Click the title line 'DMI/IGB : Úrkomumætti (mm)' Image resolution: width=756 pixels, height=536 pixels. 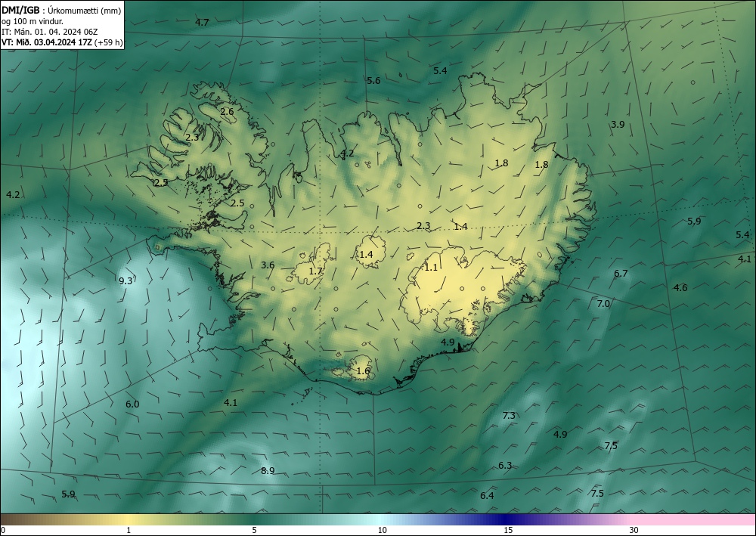click(x=61, y=10)
